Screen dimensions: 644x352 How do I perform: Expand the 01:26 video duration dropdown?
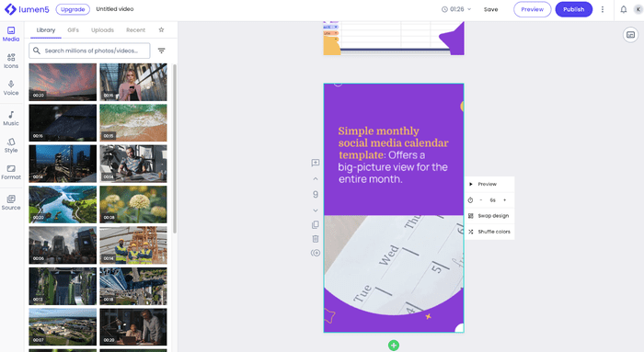tap(456, 9)
